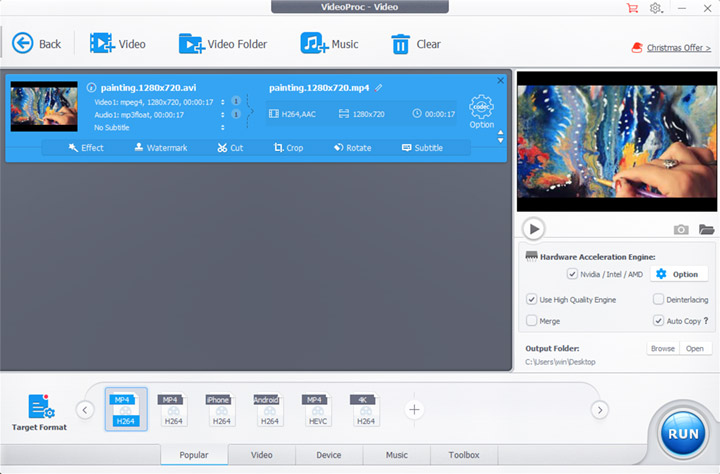Open the Rotate tool
Screen dimensions: 720x474
coord(353,147)
